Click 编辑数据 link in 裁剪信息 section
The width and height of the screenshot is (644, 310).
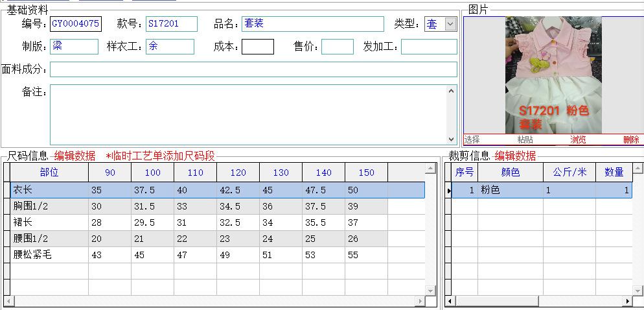point(515,156)
